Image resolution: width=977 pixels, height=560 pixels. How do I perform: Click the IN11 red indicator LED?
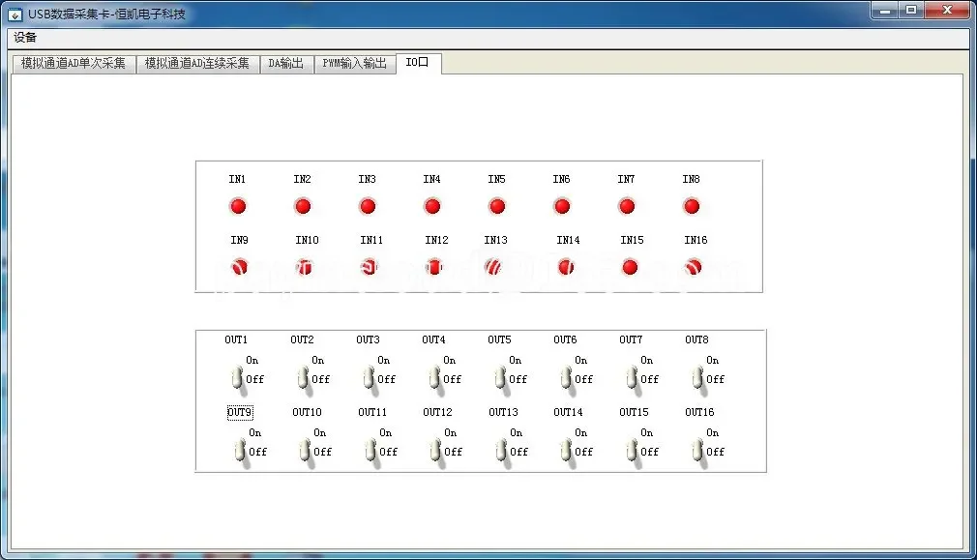click(369, 267)
